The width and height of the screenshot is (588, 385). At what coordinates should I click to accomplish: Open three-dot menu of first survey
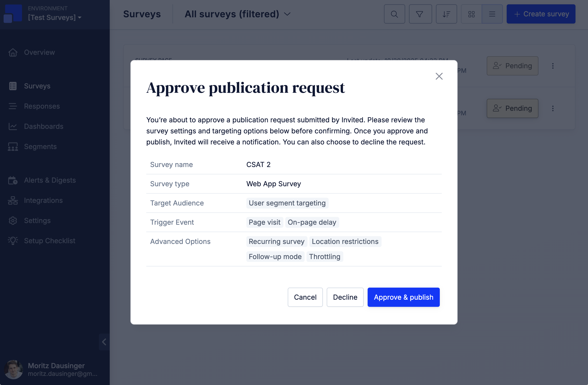point(553,66)
